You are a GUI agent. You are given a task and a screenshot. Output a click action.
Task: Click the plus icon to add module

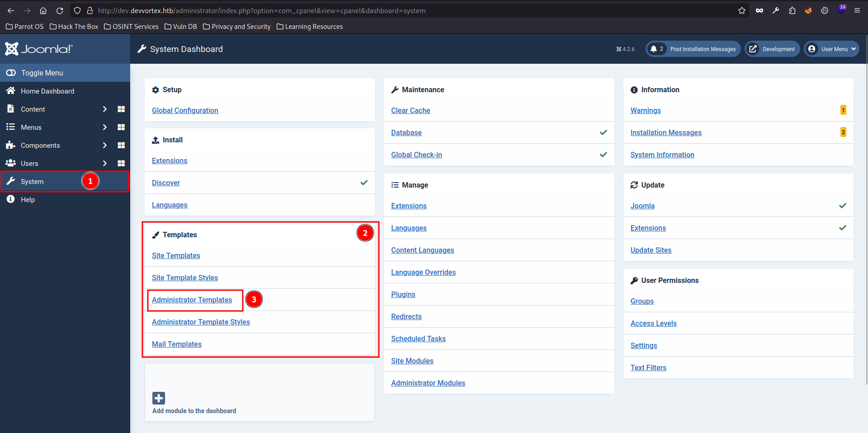[x=159, y=398]
